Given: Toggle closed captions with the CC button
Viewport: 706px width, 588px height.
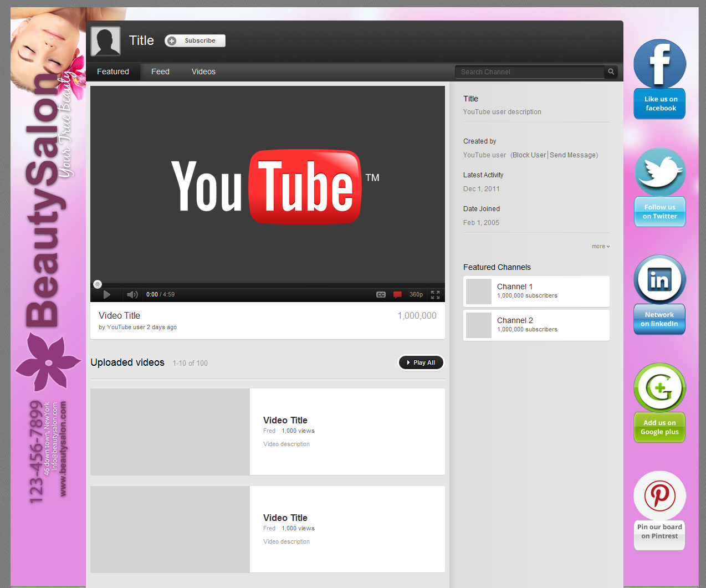Looking at the screenshot, I should pyautogui.click(x=381, y=294).
